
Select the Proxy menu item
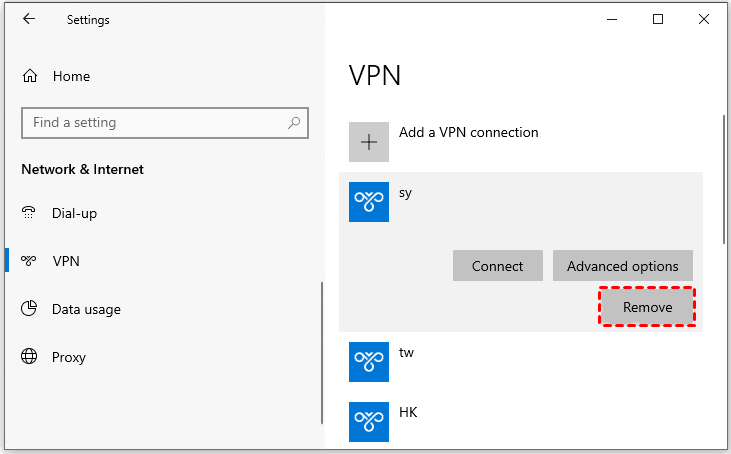pos(69,357)
